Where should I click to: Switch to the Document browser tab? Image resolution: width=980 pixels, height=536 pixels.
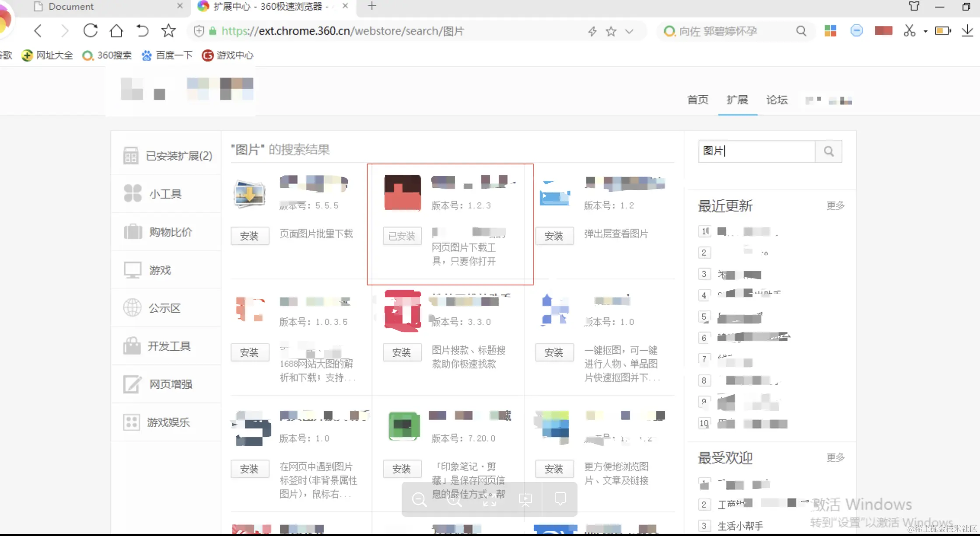tap(71, 7)
